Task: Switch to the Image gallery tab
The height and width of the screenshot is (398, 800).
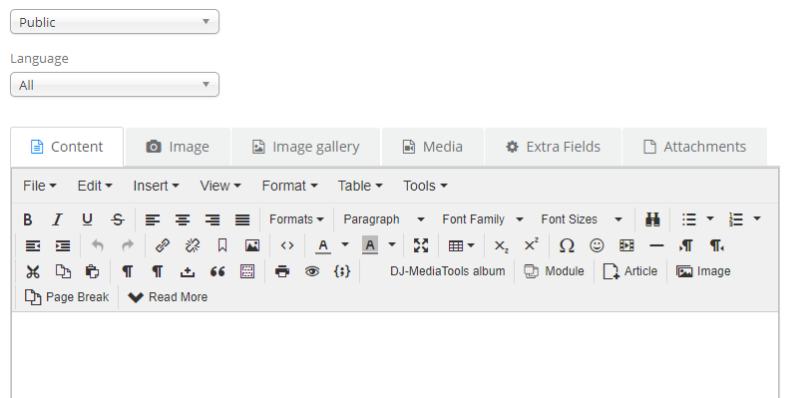Action: click(306, 147)
